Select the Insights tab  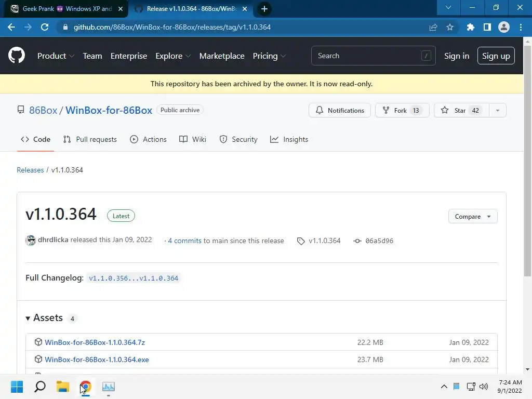coord(289,139)
